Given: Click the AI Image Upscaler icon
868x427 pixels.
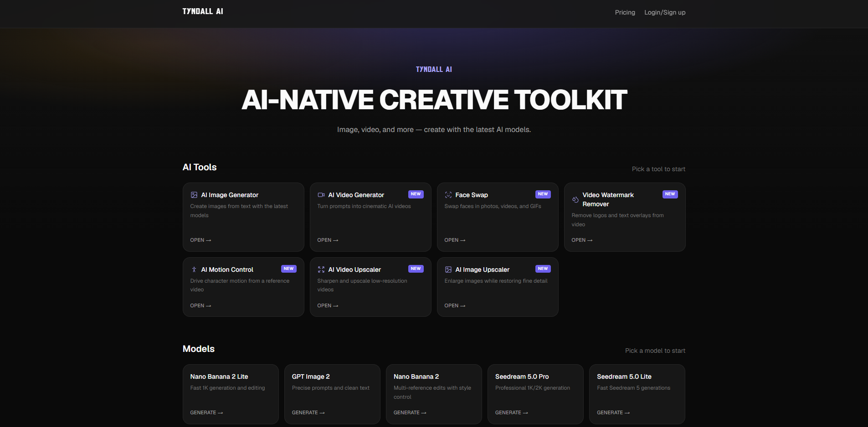Looking at the screenshot, I should pos(448,269).
